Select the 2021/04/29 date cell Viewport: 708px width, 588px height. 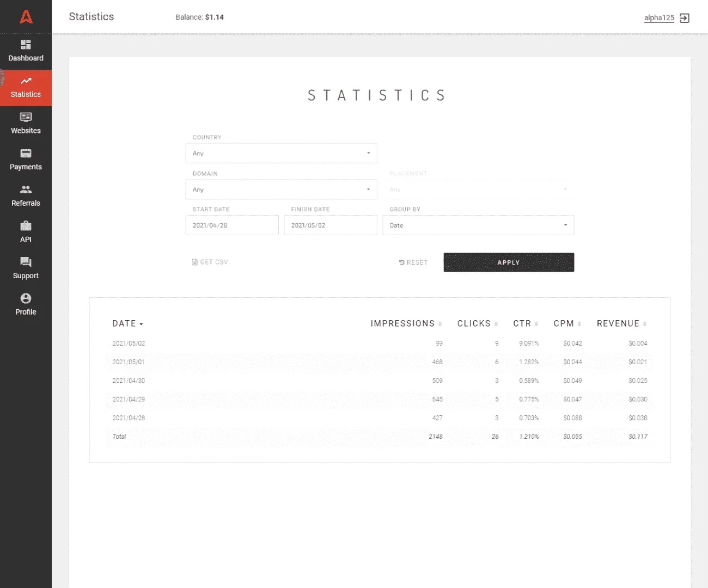click(x=129, y=399)
